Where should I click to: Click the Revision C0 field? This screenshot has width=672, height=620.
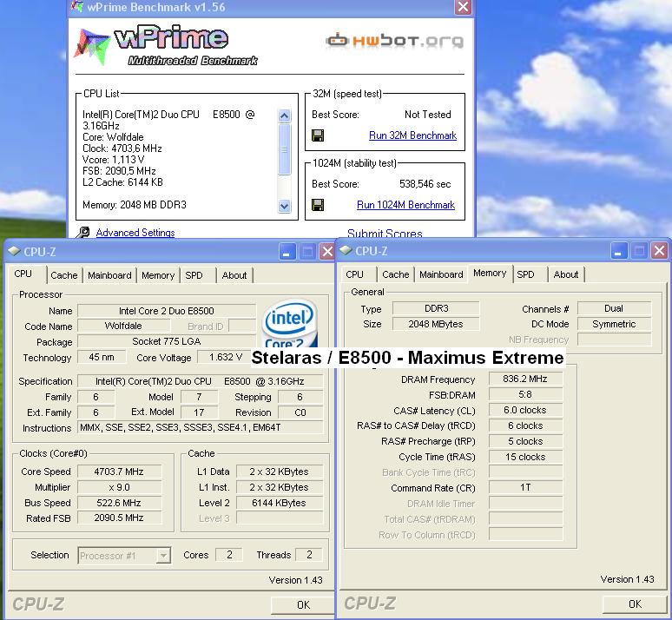[300, 412]
